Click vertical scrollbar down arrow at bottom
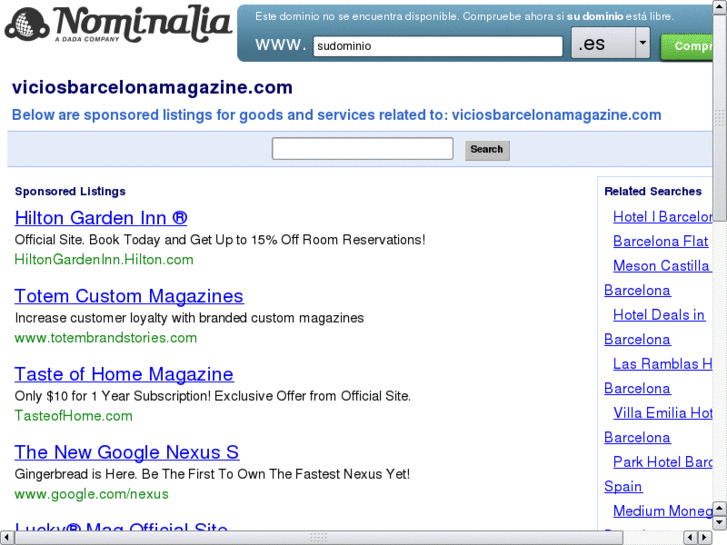 [720, 523]
